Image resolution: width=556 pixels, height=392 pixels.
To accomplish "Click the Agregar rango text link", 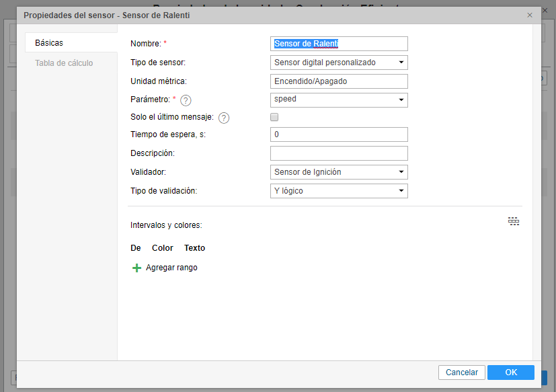I will click(171, 268).
